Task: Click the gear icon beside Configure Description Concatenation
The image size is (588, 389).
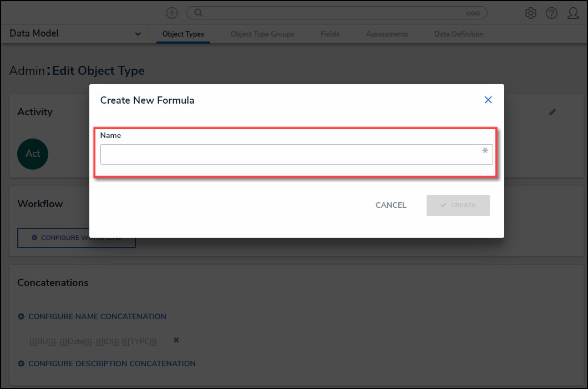Action: (x=21, y=364)
